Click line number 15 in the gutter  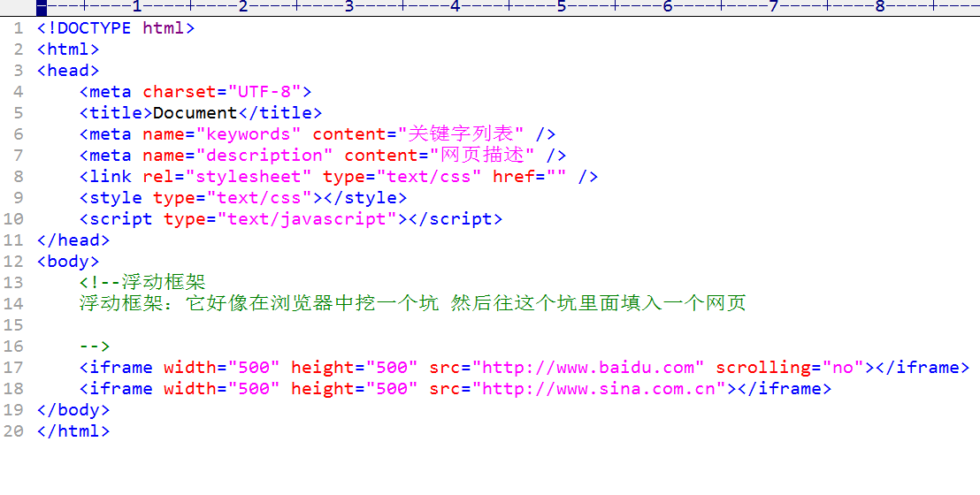tap(13, 325)
